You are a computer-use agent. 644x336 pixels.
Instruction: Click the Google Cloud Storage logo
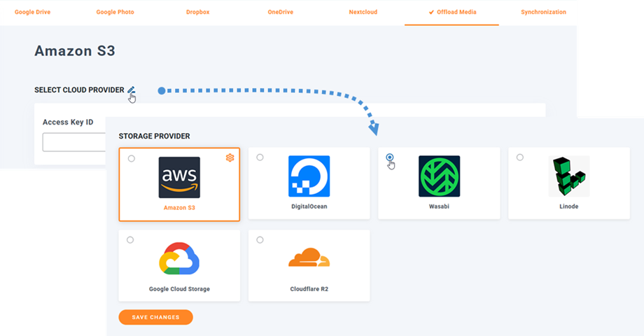[179, 260]
